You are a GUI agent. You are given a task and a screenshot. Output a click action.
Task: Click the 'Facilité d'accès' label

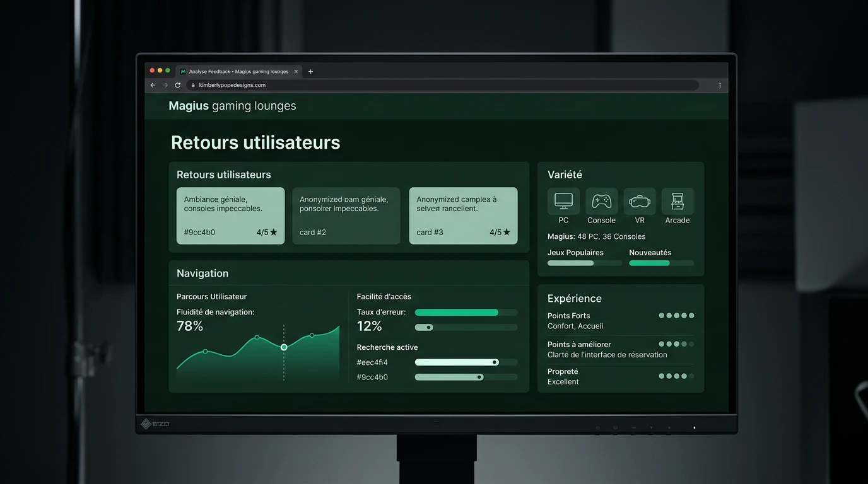(384, 297)
